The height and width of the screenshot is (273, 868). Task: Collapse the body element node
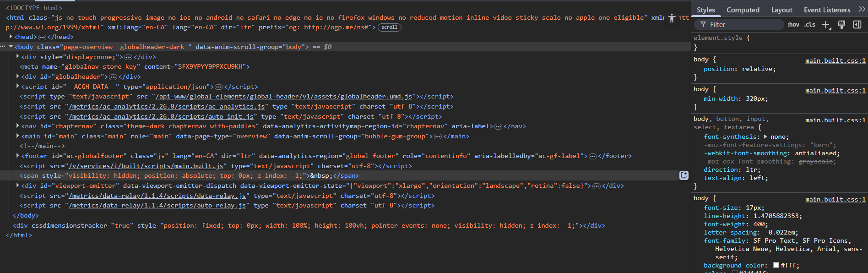(x=11, y=47)
